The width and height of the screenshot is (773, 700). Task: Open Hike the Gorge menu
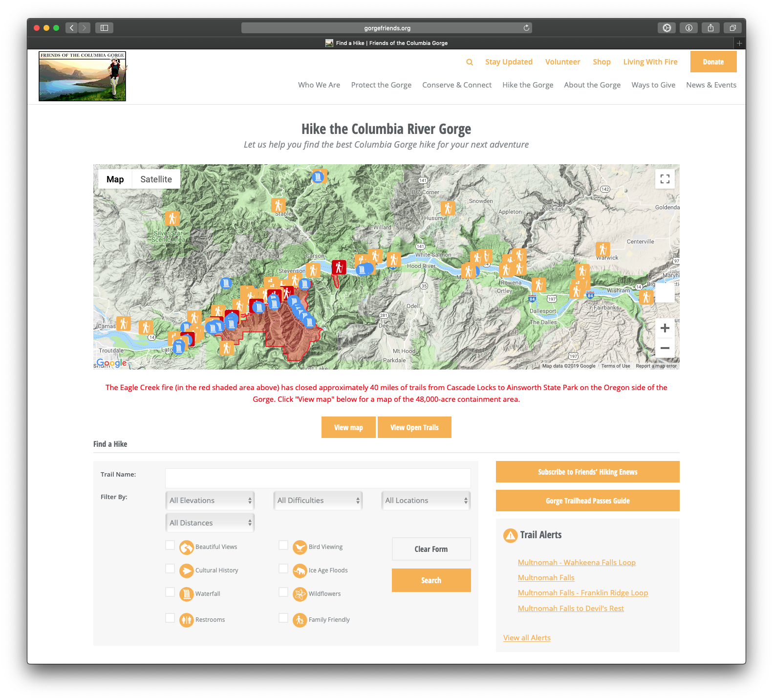(x=528, y=85)
